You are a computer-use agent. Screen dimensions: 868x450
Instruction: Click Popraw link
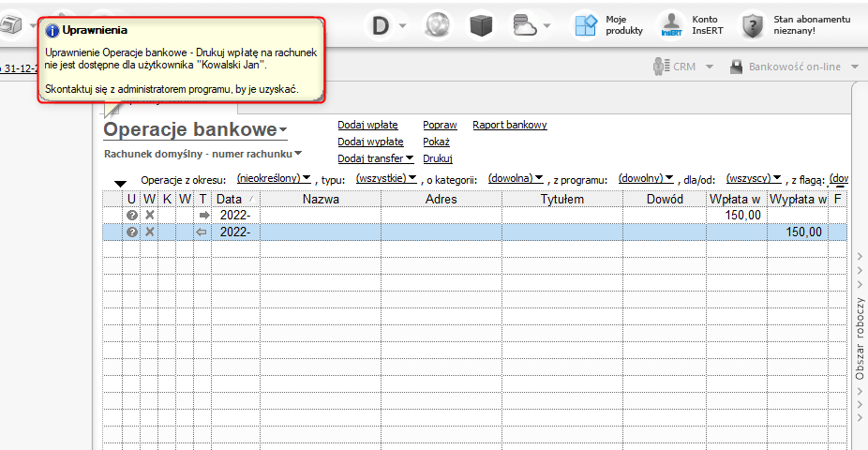pyautogui.click(x=440, y=125)
